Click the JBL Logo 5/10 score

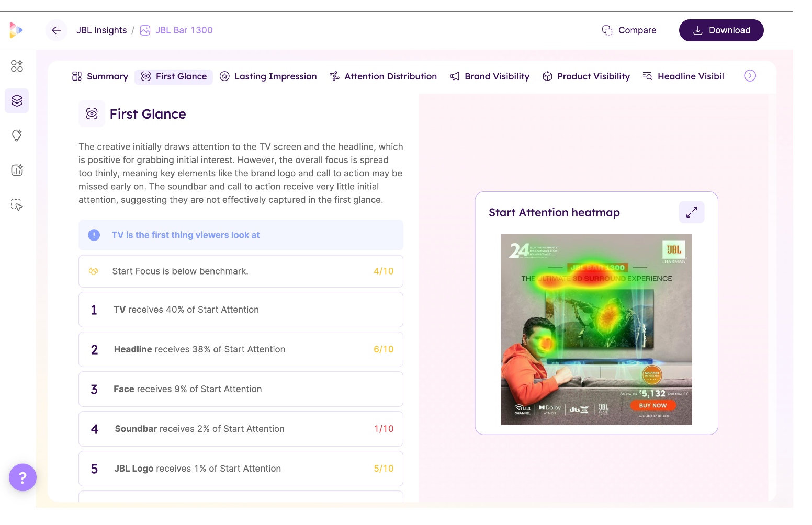pyautogui.click(x=384, y=469)
